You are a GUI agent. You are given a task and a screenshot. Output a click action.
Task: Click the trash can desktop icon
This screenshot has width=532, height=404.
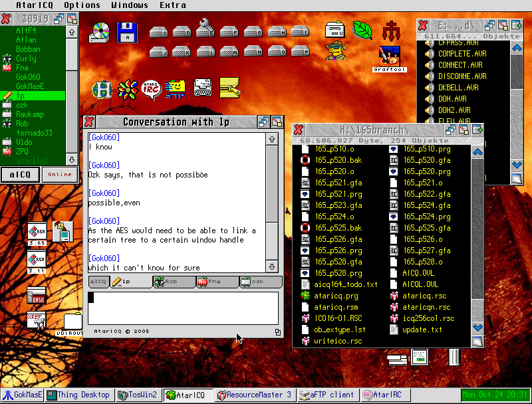pos(454,357)
